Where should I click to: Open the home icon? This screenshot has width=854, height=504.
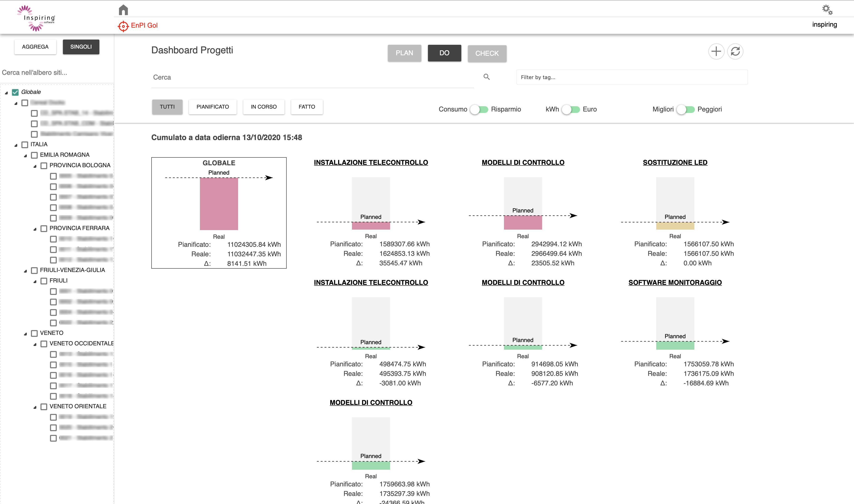pos(123,10)
